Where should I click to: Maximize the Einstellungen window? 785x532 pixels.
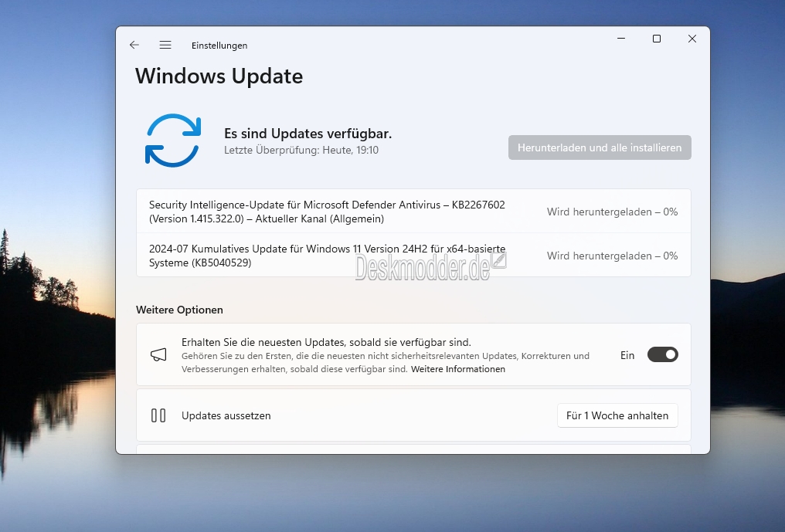click(x=657, y=39)
